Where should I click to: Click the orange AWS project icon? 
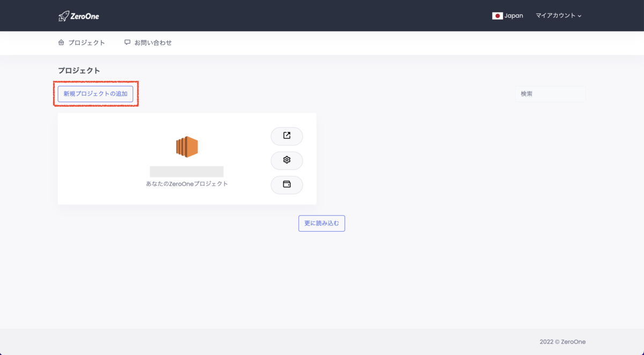[187, 146]
